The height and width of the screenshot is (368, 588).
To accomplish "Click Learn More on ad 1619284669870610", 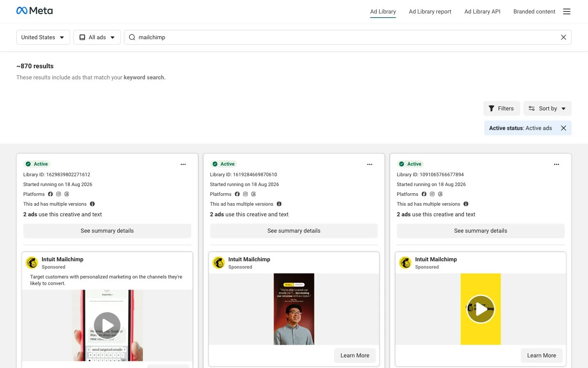I will tap(355, 355).
